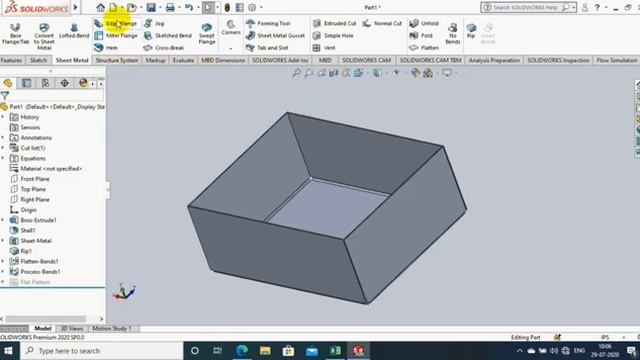Select the Miter Flange tool
Screen dimensions: 640x360
116,36
